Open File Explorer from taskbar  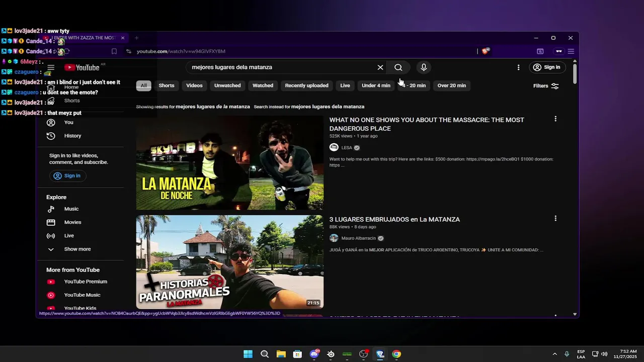click(x=281, y=354)
